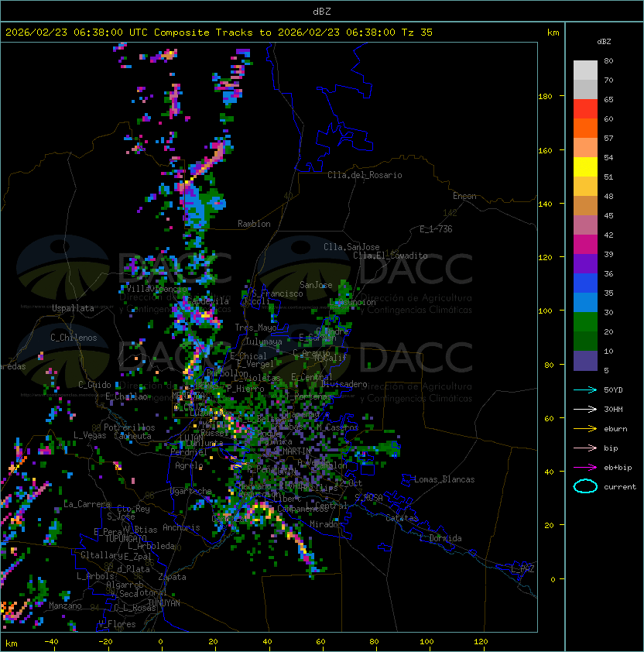Viewport: 644px width, 652px height.
Task: Click the L_Vegas map label
Action: coord(90,435)
